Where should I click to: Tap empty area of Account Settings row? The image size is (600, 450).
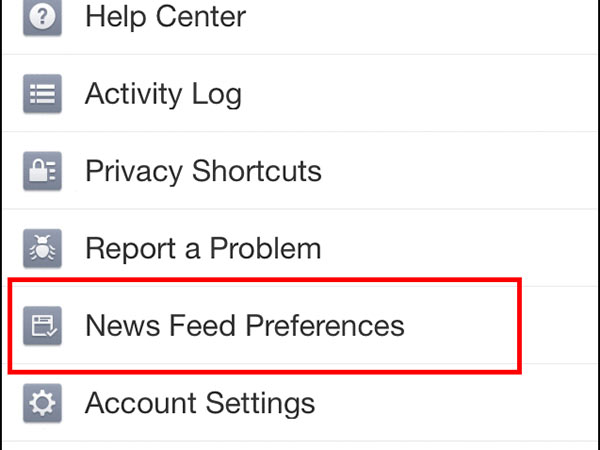point(459,403)
